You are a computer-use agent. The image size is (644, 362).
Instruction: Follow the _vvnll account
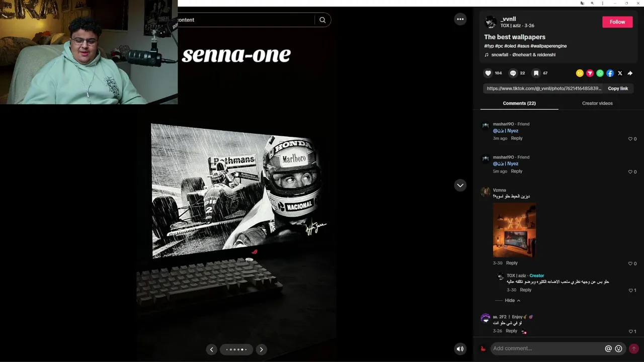[617, 22]
